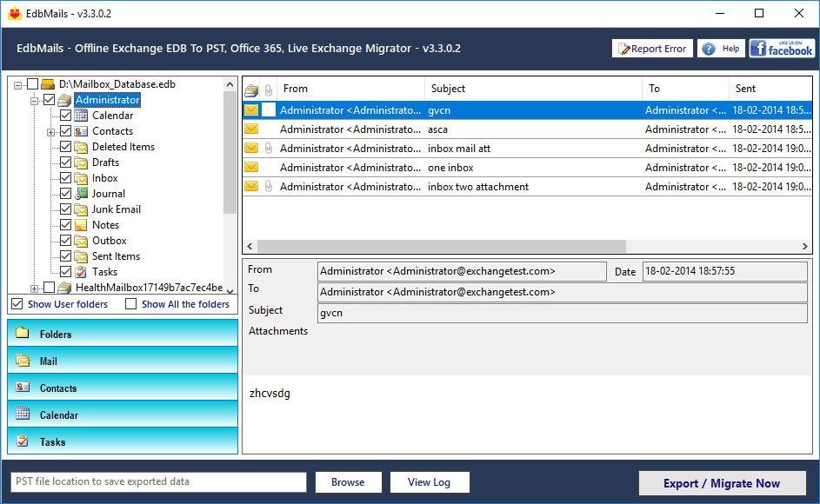Open the Facebook like page icon
The height and width of the screenshot is (504, 820).
tap(781, 48)
